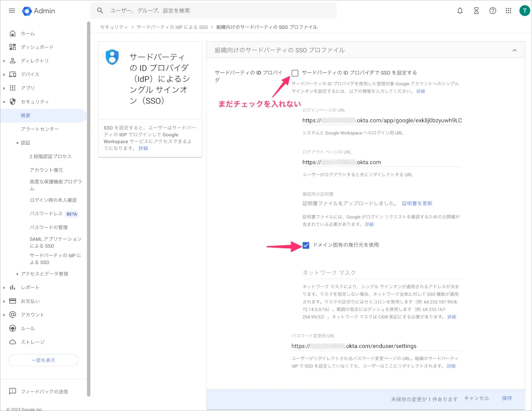The width and height of the screenshot is (532, 411).
Task: Open アラートセンター
Action: click(40, 129)
